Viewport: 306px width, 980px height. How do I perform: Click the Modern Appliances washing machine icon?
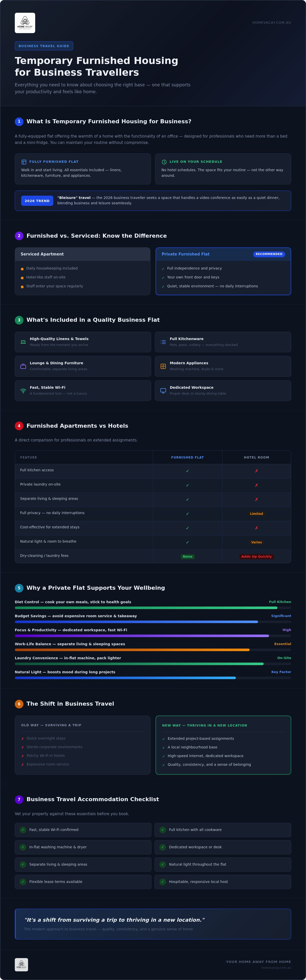[x=163, y=366]
